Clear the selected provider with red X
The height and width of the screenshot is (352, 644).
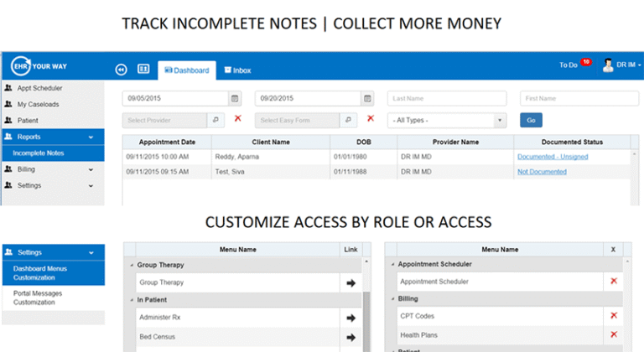238,118
